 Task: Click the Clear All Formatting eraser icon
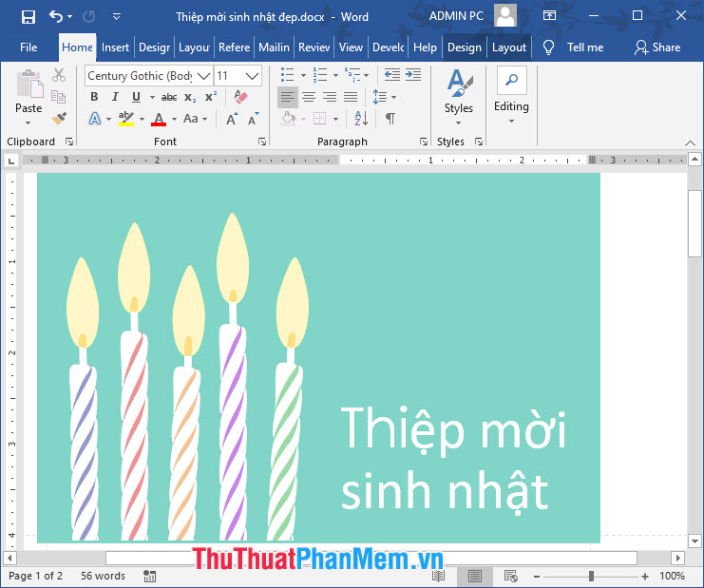(240, 97)
